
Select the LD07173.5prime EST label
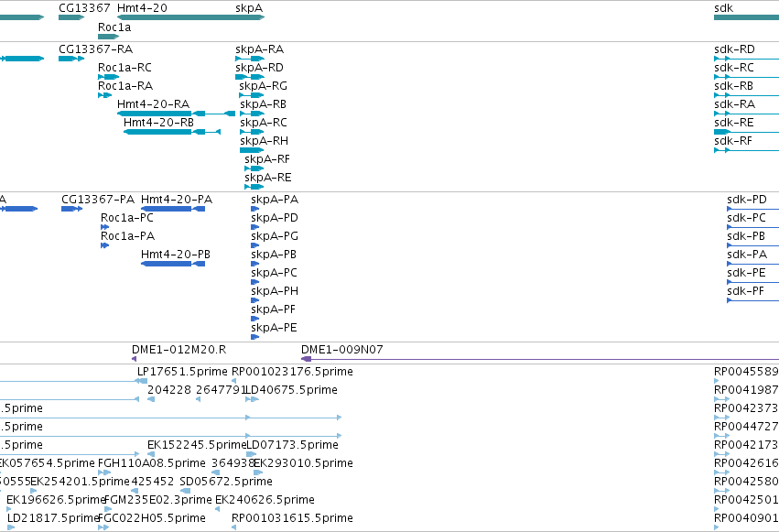coord(293,445)
